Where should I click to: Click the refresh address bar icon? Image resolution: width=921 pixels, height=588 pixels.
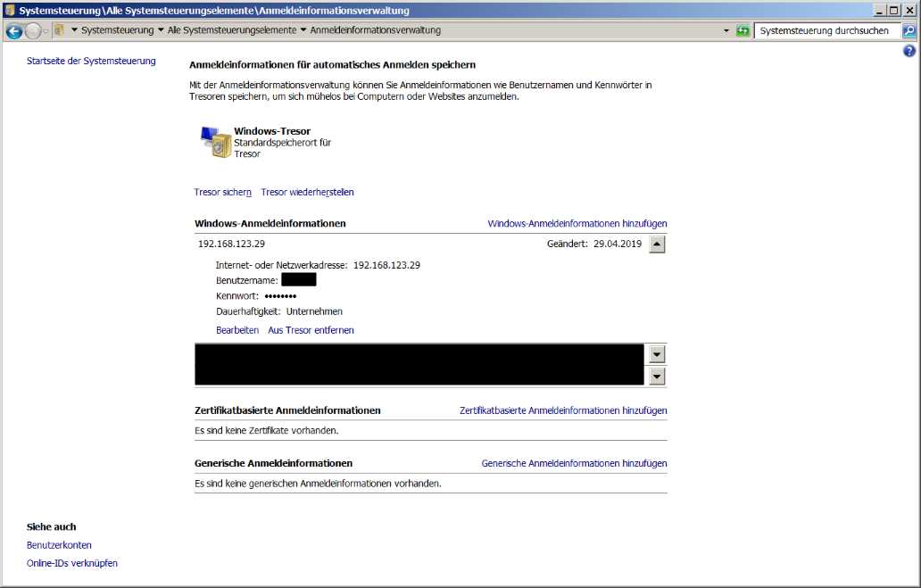point(743,30)
